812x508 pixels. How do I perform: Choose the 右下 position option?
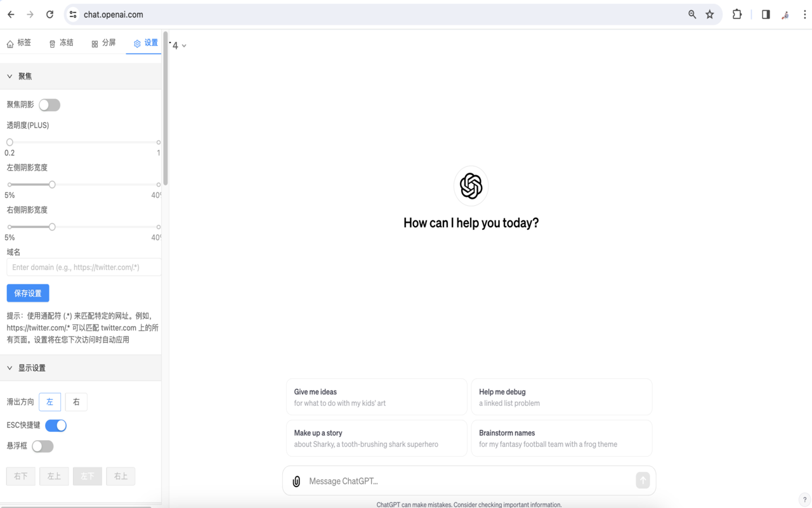tap(21, 476)
